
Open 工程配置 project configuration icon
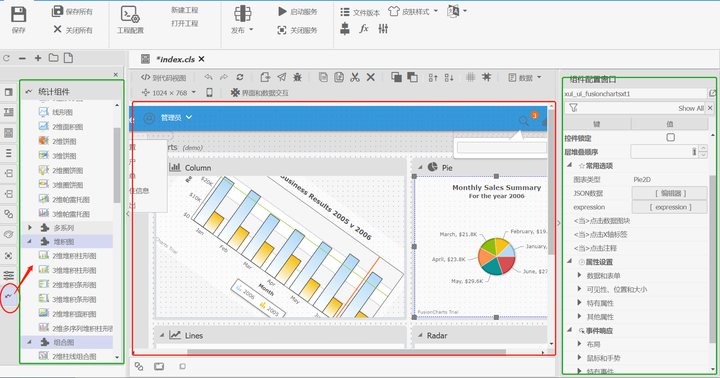coord(130,14)
